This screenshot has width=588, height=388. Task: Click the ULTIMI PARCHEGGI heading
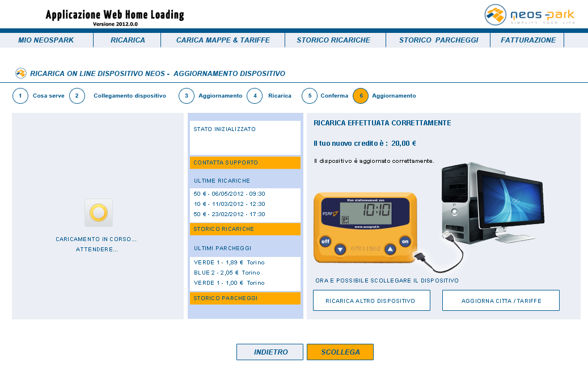tap(223, 248)
